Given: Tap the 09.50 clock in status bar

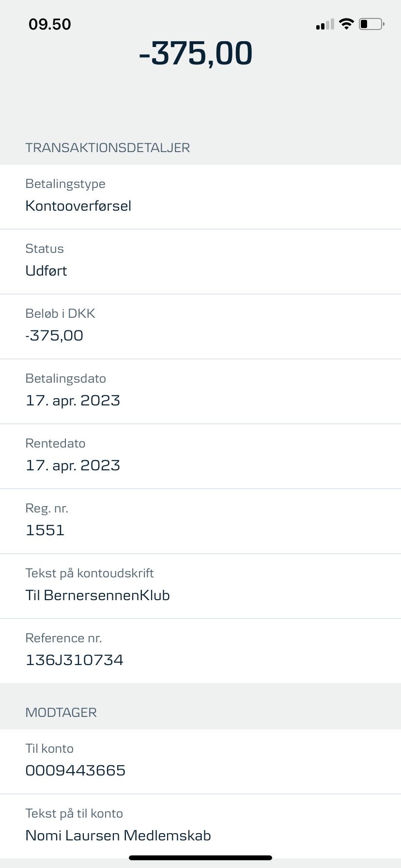Looking at the screenshot, I should [x=50, y=24].
